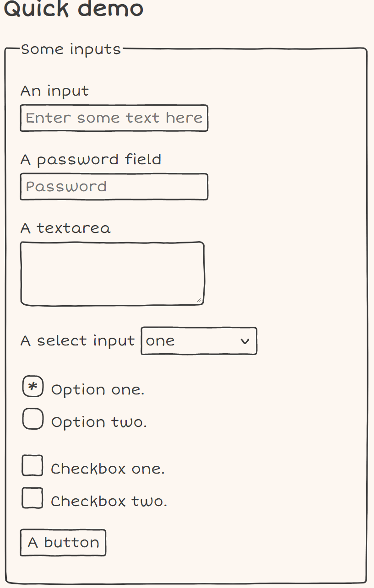Click the 'Checkbox two.' label text

point(109,502)
